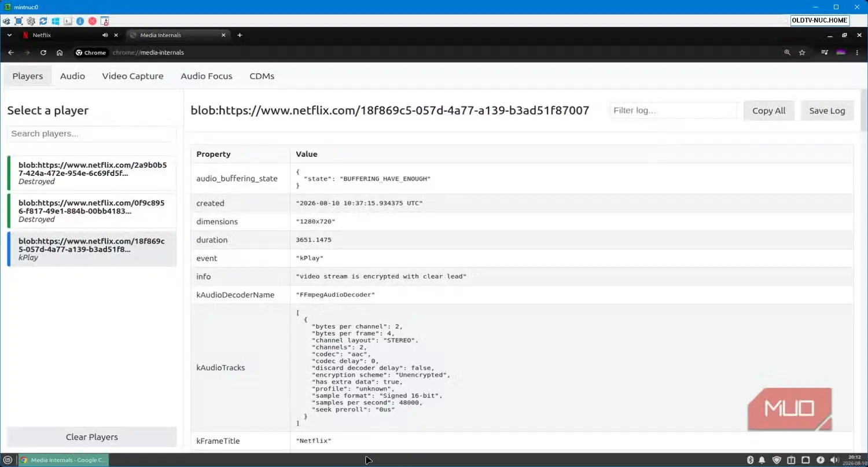This screenshot has width=868, height=467.
Task: Open the Audio Focus tab
Action: (207, 76)
